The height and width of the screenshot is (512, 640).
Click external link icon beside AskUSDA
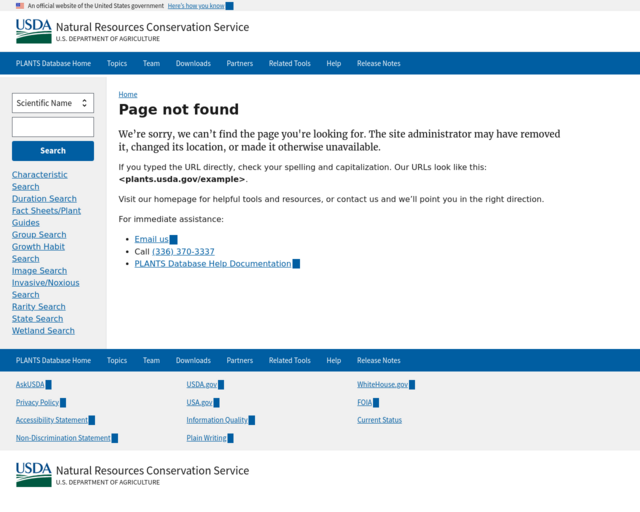pos(49,385)
